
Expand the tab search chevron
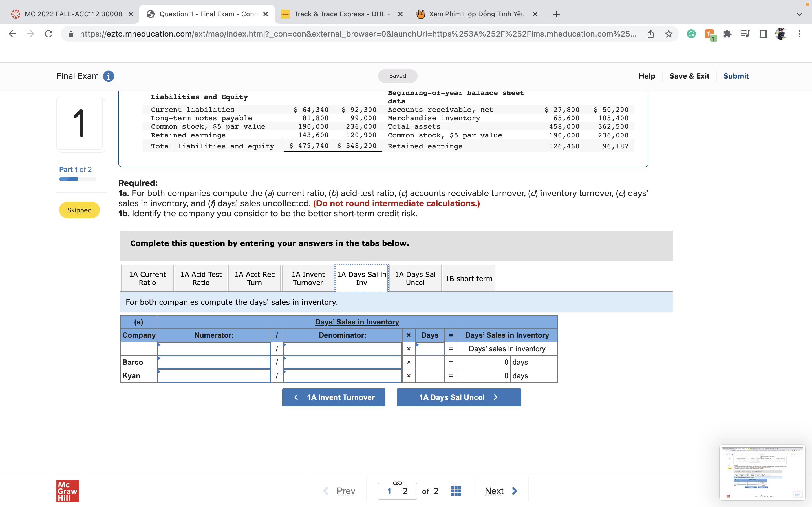[800, 14]
